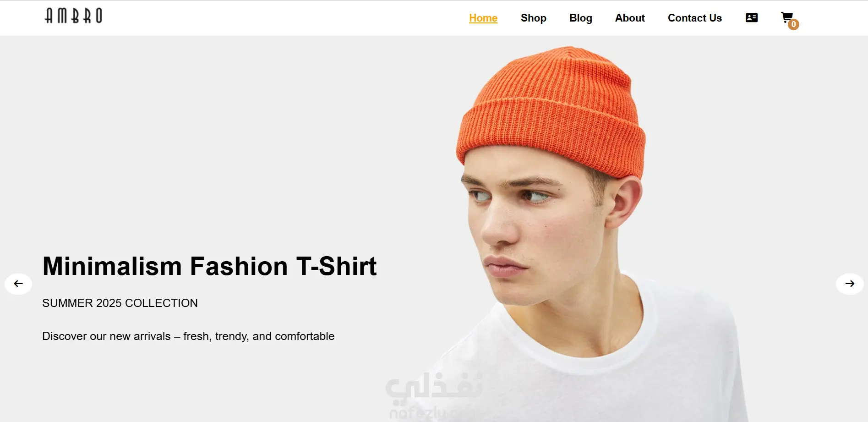Advance to next slide with right arrow
The height and width of the screenshot is (422, 868).
[850, 284]
